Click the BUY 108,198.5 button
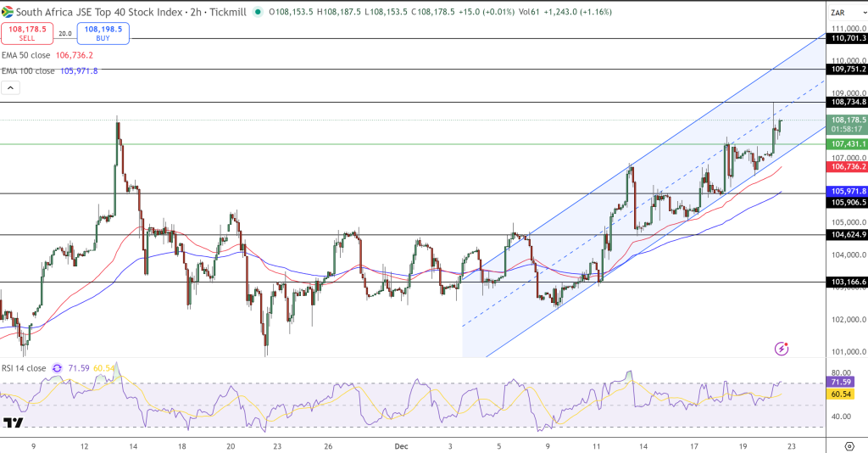Screen dimensions: 868x453 [x=103, y=33]
